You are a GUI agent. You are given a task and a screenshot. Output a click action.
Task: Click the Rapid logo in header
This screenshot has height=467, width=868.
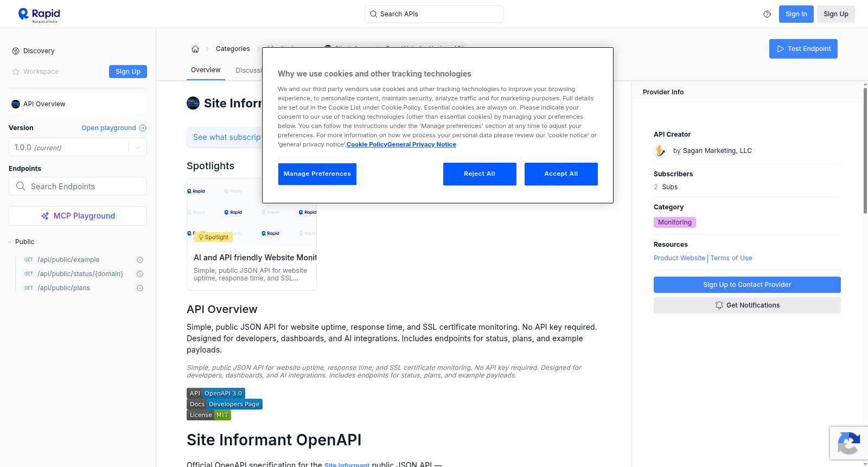[x=39, y=15]
